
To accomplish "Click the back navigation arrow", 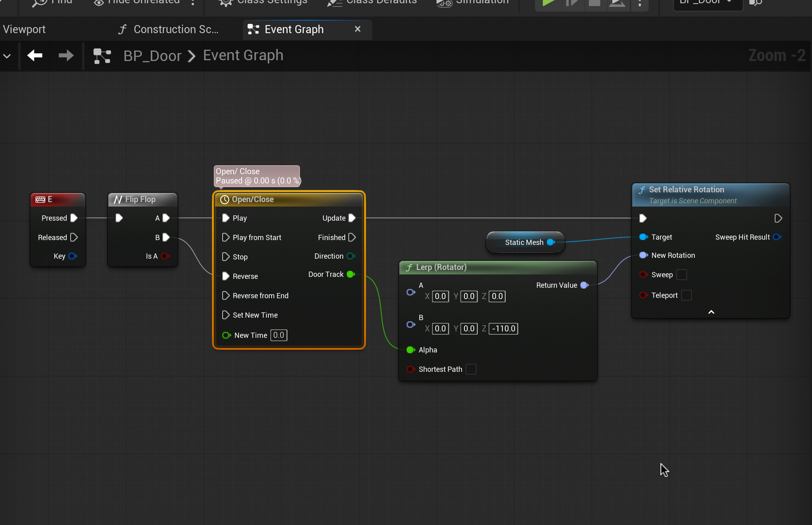I will pyautogui.click(x=35, y=55).
